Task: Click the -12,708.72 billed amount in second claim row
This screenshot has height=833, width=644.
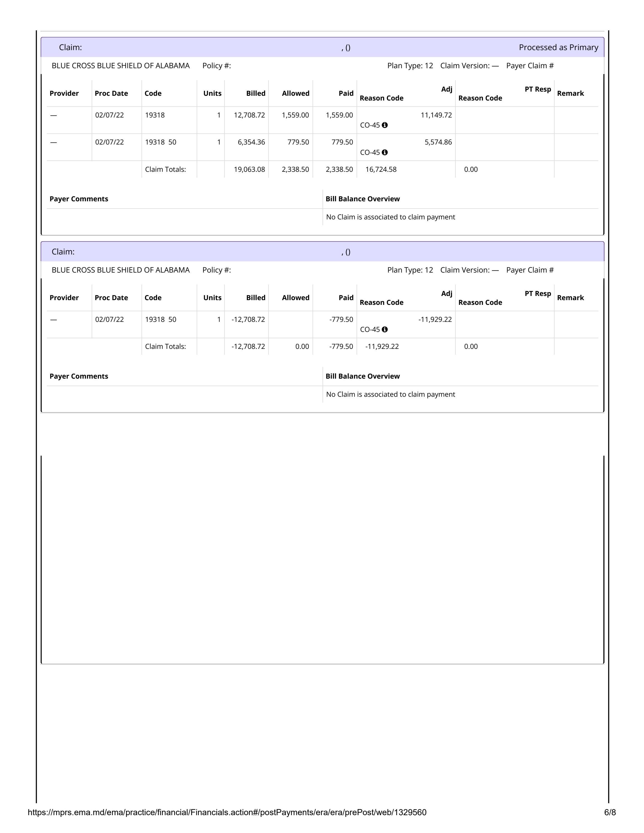Action: tap(248, 319)
